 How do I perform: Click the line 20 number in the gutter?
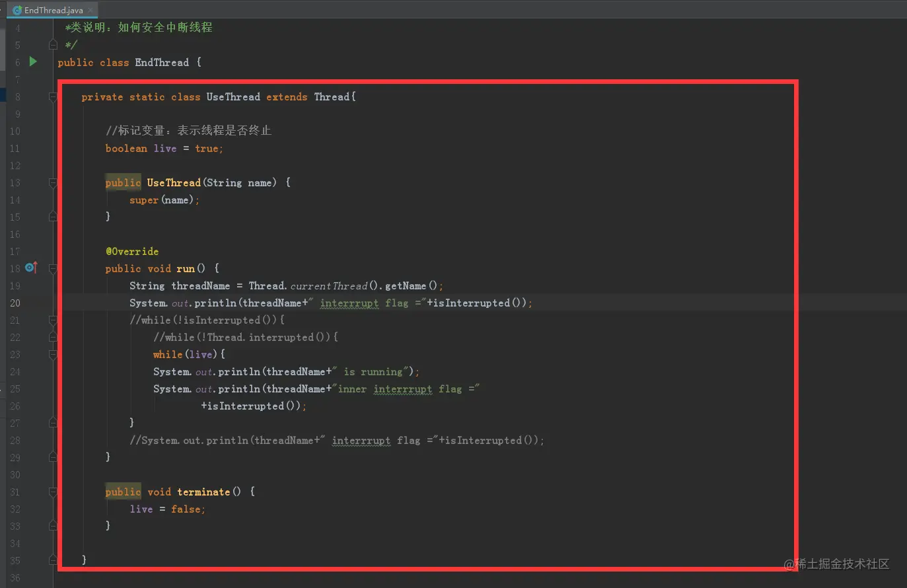(x=15, y=303)
